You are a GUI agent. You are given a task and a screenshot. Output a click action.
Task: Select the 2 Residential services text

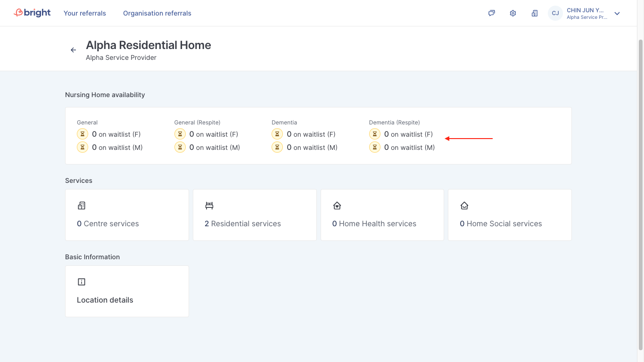tap(242, 224)
